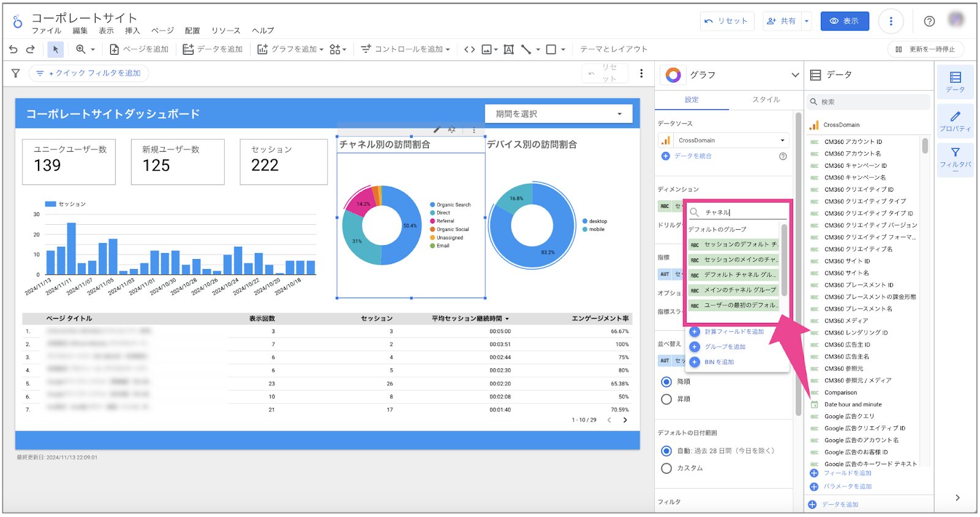Open the ファイル menu

[x=47, y=31]
